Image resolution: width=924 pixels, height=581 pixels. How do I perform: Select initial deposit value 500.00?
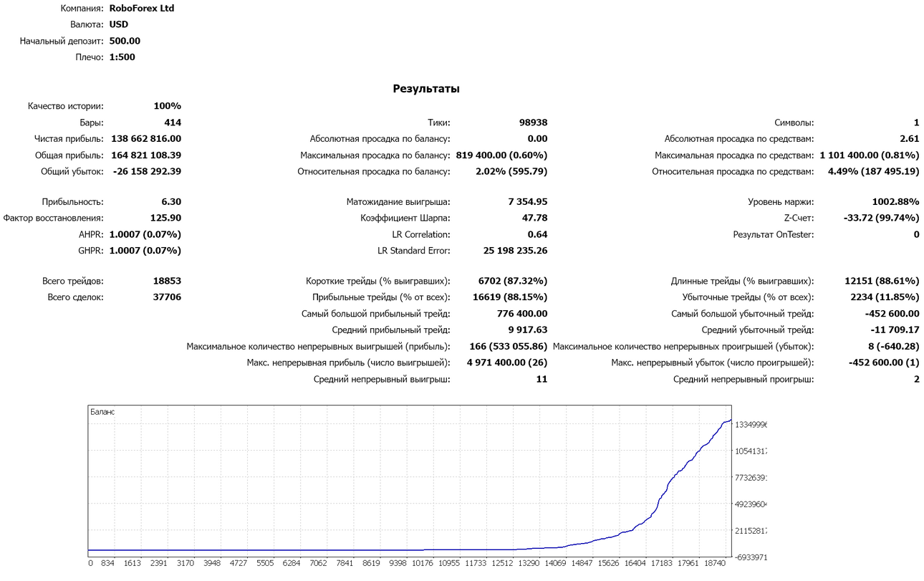(x=125, y=41)
